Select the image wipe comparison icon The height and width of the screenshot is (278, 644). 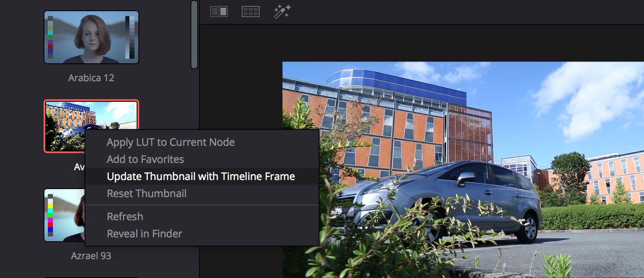[x=219, y=12]
